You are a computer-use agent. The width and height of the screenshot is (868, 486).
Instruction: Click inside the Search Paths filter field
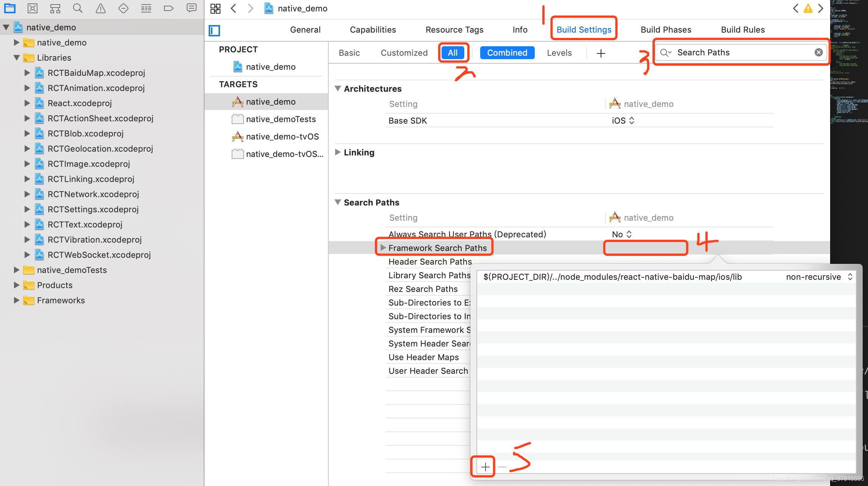tap(741, 52)
